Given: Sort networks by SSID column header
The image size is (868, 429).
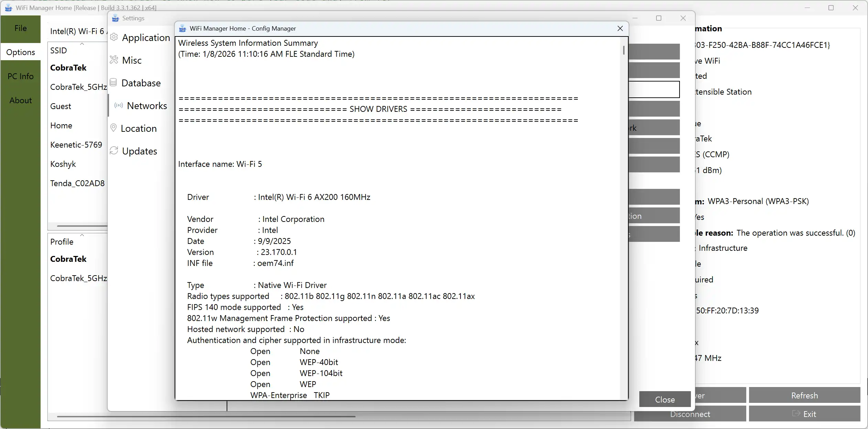Looking at the screenshot, I should (x=59, y=51).
